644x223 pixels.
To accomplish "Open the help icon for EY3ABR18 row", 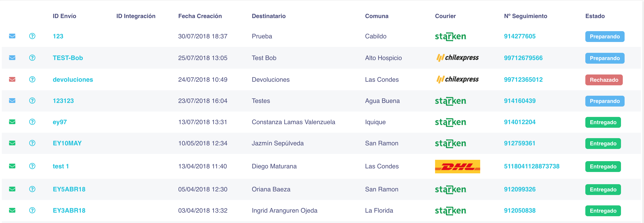I will click(32, 210).
